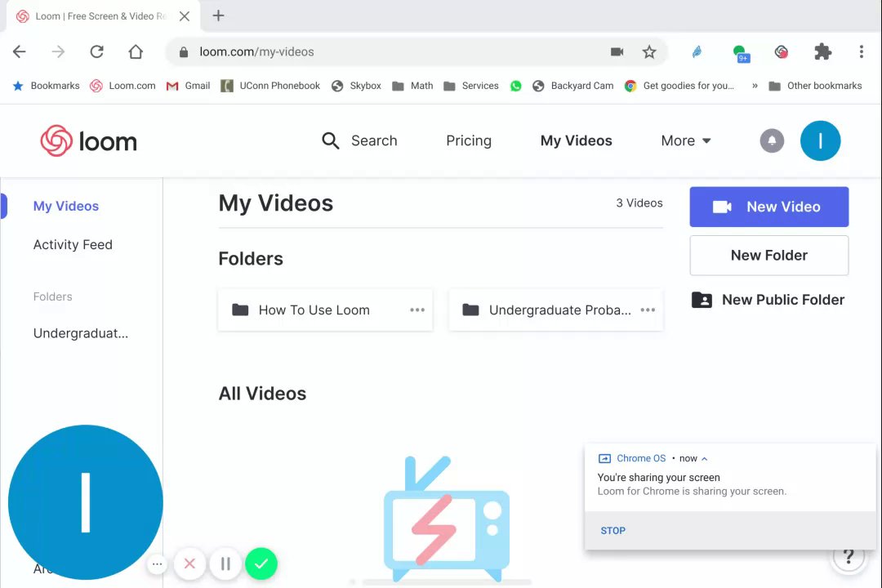The height and width of the screenshot is (588, 882).
Task: Stop screen sharing via STOP
Action: [x=612, y=531]
